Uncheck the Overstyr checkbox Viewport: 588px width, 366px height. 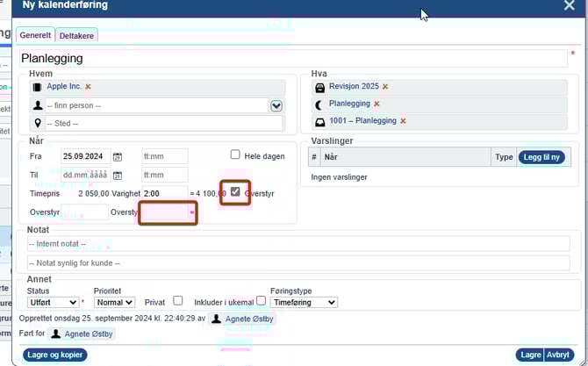[x=235, y=191]
